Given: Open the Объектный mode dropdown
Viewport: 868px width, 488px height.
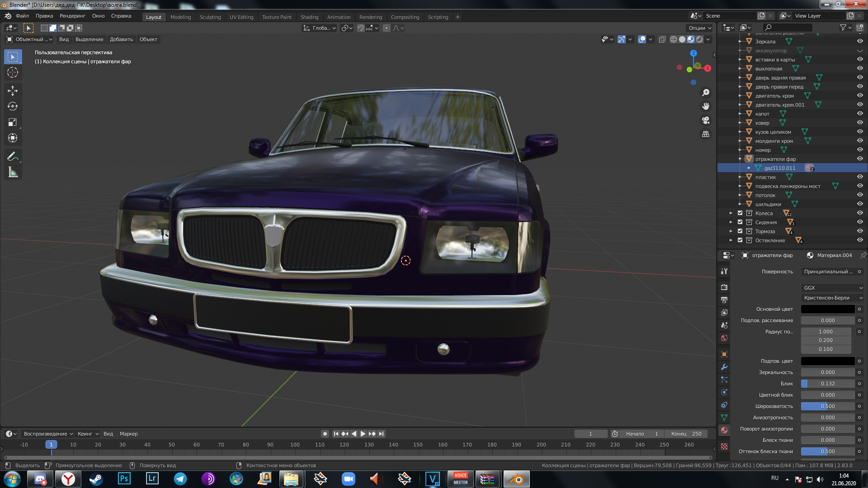Looking at the screenshot, I should tap(29, 40).
